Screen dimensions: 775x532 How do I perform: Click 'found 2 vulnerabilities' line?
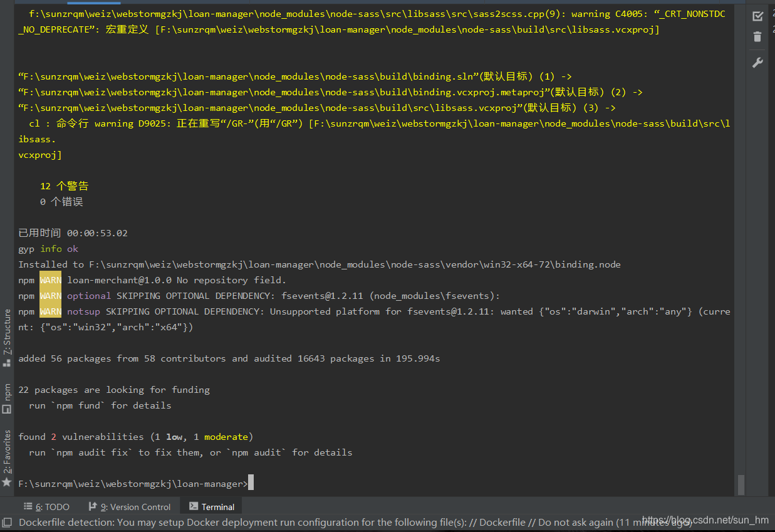136,437
